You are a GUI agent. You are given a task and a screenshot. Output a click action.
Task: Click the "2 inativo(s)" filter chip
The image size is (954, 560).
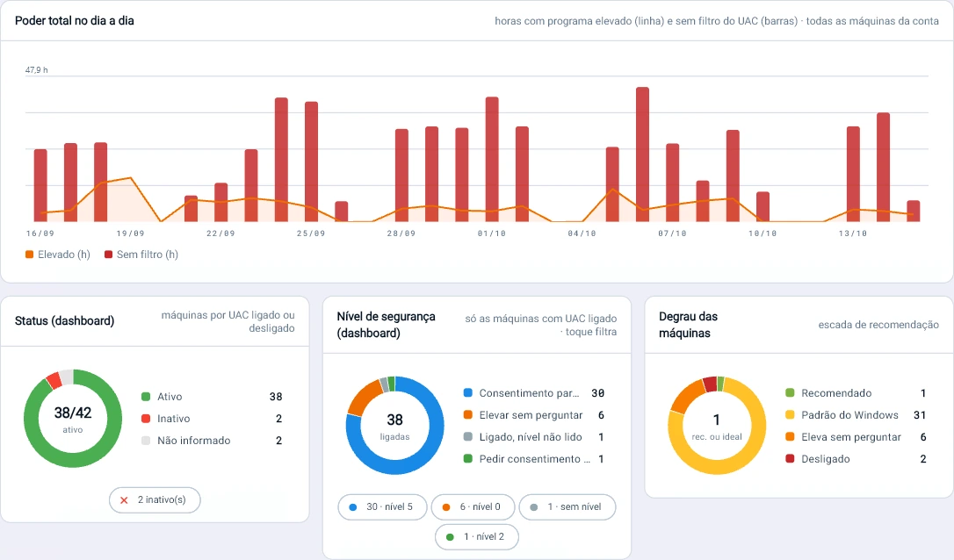click(x=155, y=499)
